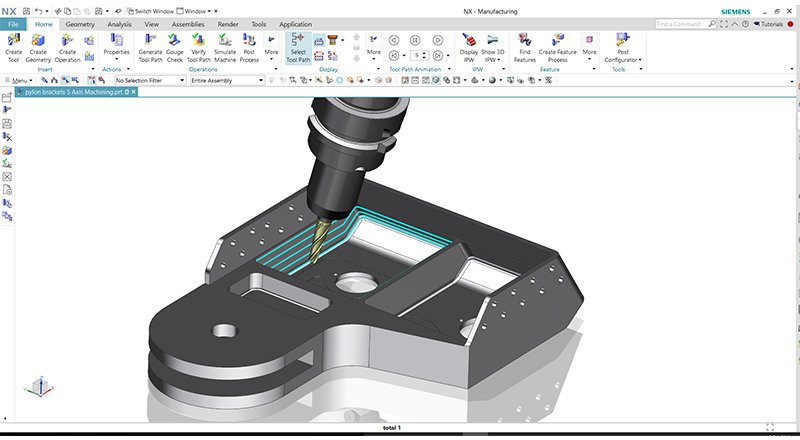Viewport: 800px width, 440px height.
Task: Launch Create Operation command
Action: pos(67,48)
